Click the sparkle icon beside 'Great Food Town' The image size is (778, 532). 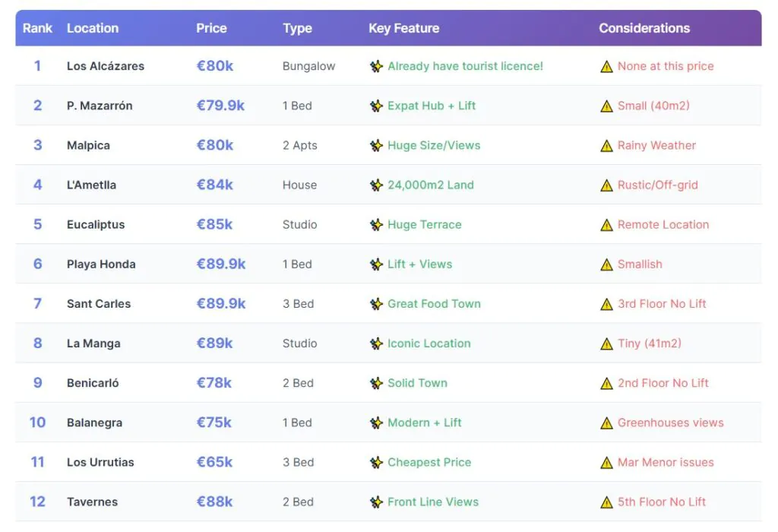376,304
